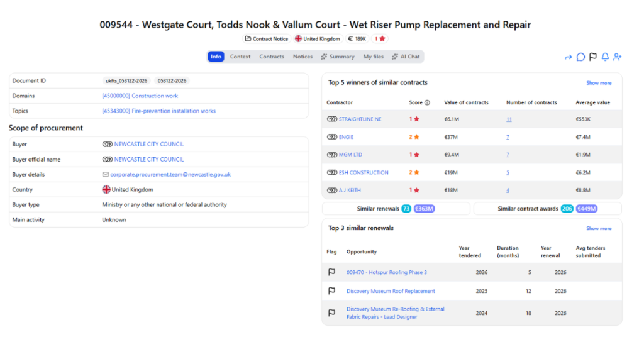Click the company icon beside A J KEITH

click(x=332, y=190)
